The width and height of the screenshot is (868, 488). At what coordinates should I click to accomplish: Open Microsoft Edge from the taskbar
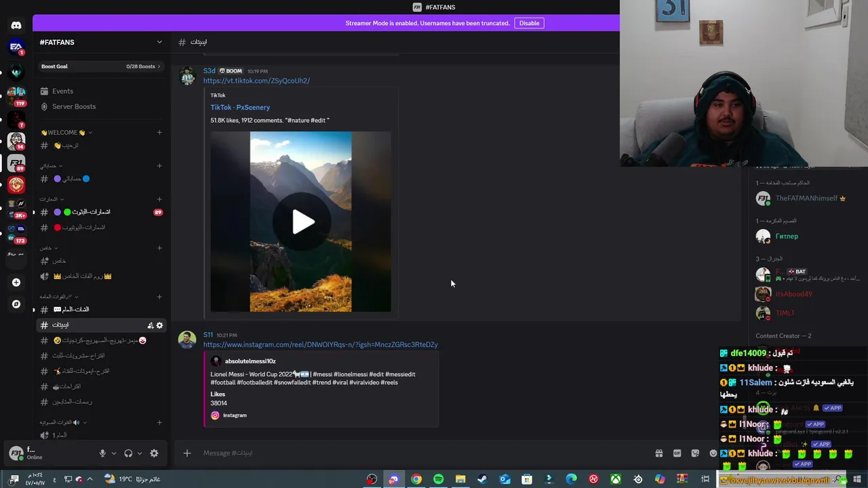click(571, 479)
